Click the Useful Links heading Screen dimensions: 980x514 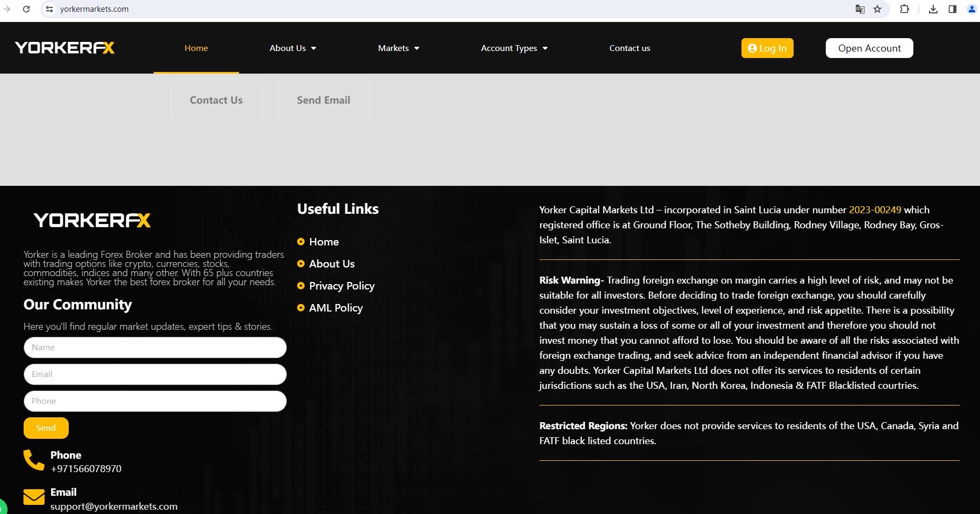pos(338,209)
